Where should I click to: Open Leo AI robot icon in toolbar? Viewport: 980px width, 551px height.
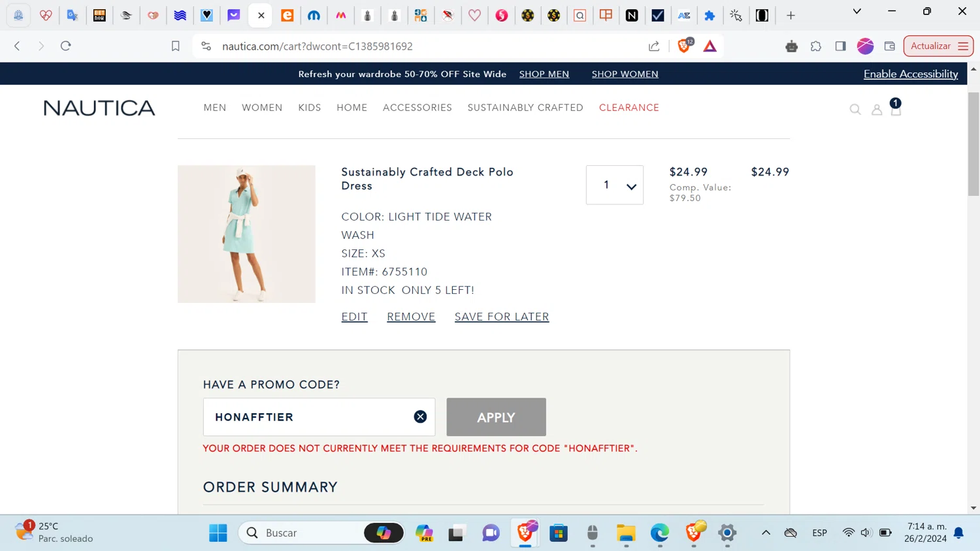click(x=791, y=46)
